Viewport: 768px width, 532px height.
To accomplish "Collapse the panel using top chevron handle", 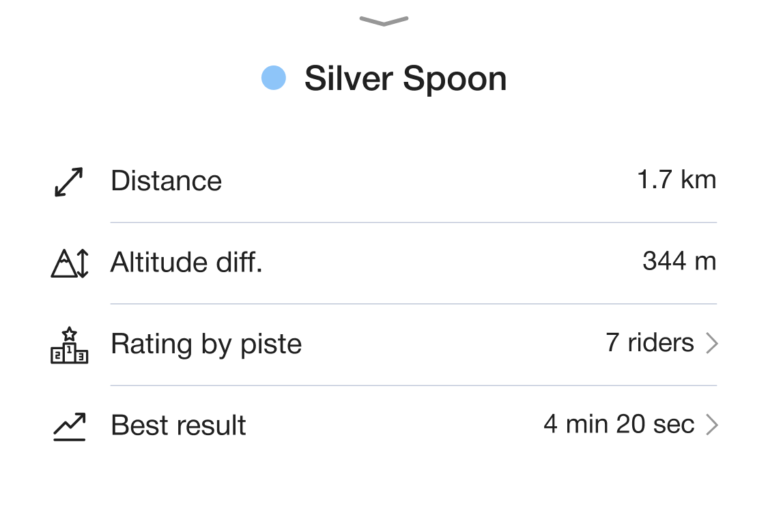I will (x=384, y=21).
